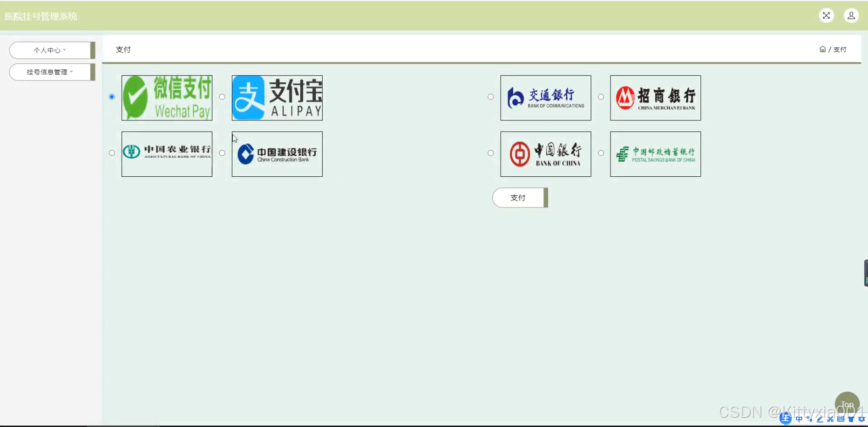Select China Merchants Bank radio button
This screenshot has width=868, height=427.
pos(601,97)
